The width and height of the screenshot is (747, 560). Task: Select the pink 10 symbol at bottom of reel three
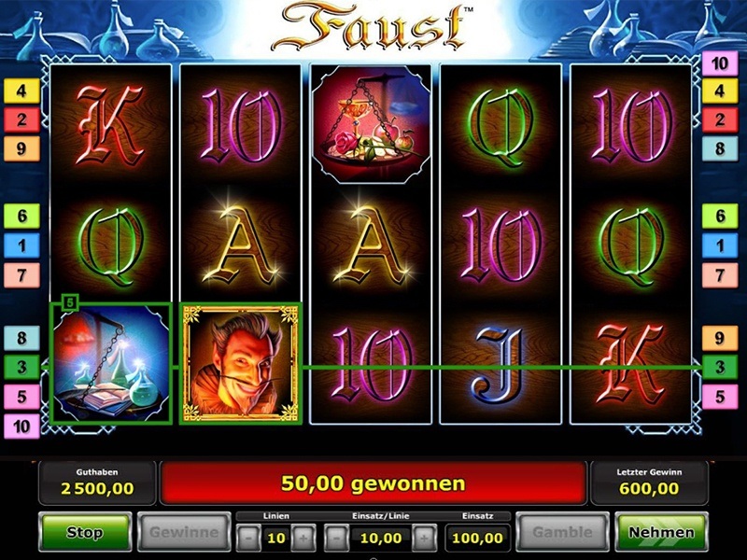tap(370, 365)
